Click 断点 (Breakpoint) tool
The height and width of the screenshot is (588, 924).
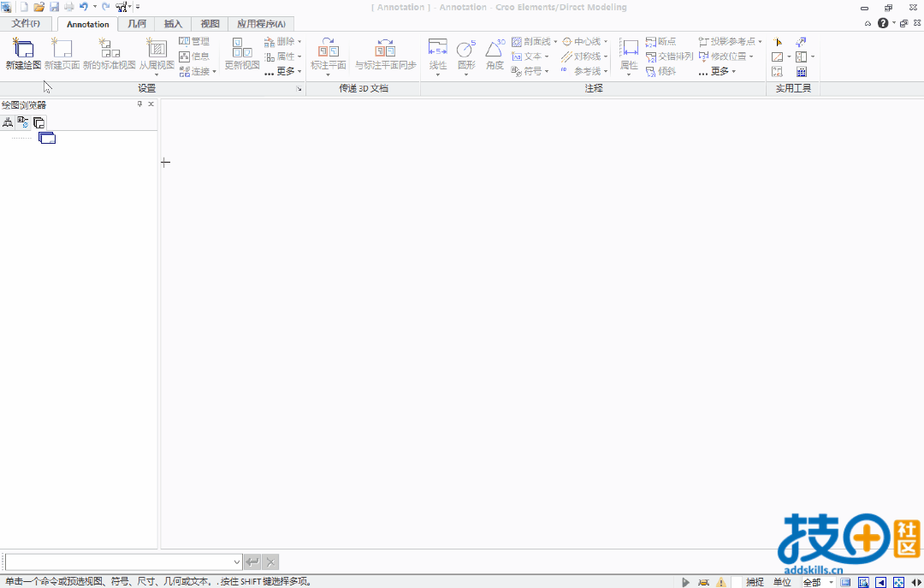660,41
